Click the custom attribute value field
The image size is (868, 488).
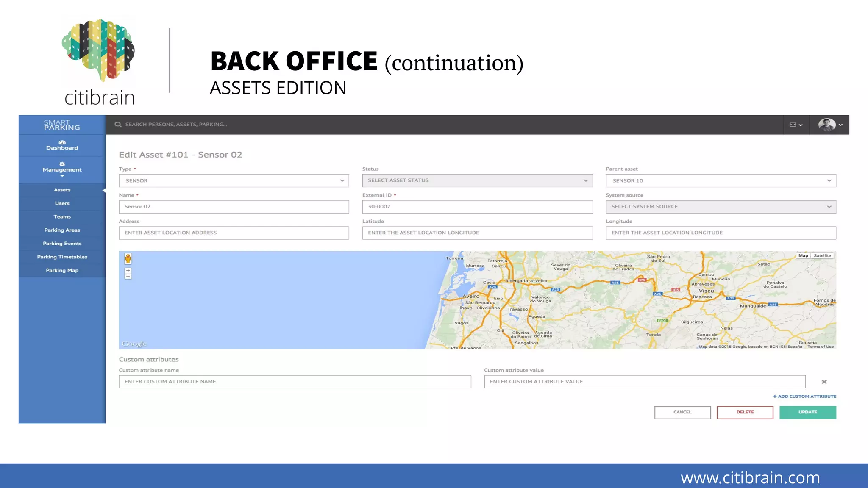(645, 382)
